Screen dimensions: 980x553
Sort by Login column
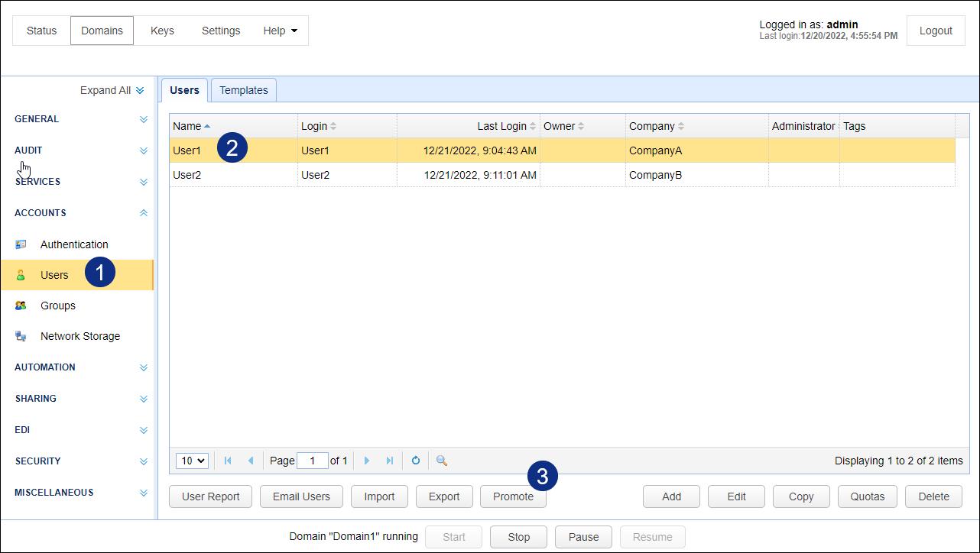click(x=333, y=126)
